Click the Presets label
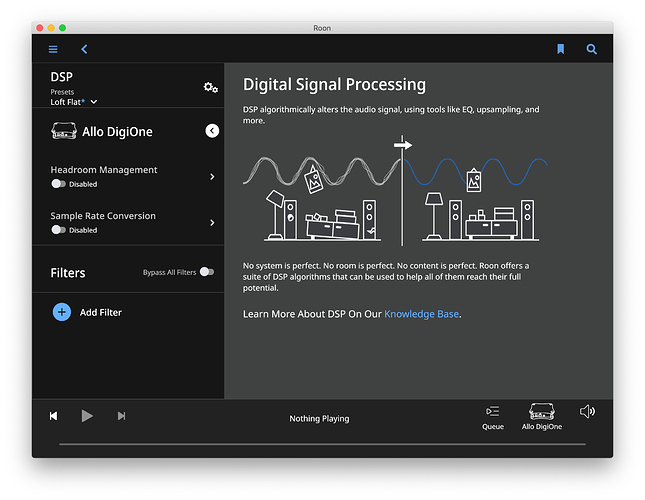 click(62, 92)
